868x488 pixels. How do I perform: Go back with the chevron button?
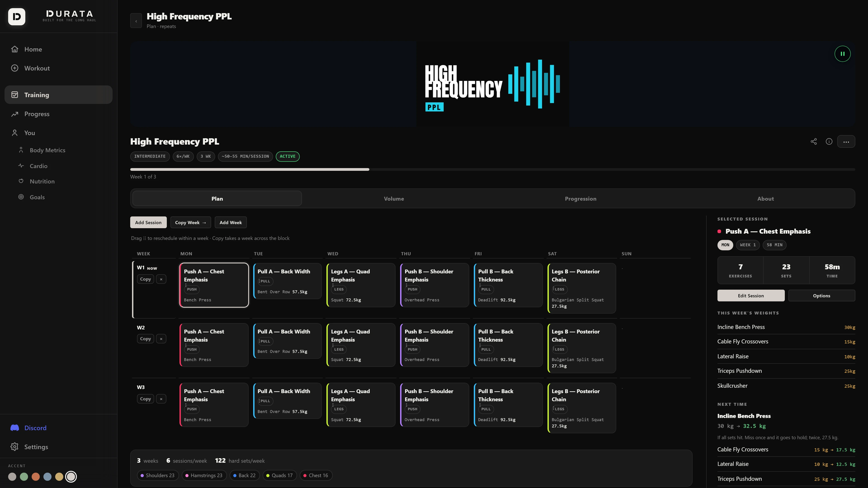(136, 21)
